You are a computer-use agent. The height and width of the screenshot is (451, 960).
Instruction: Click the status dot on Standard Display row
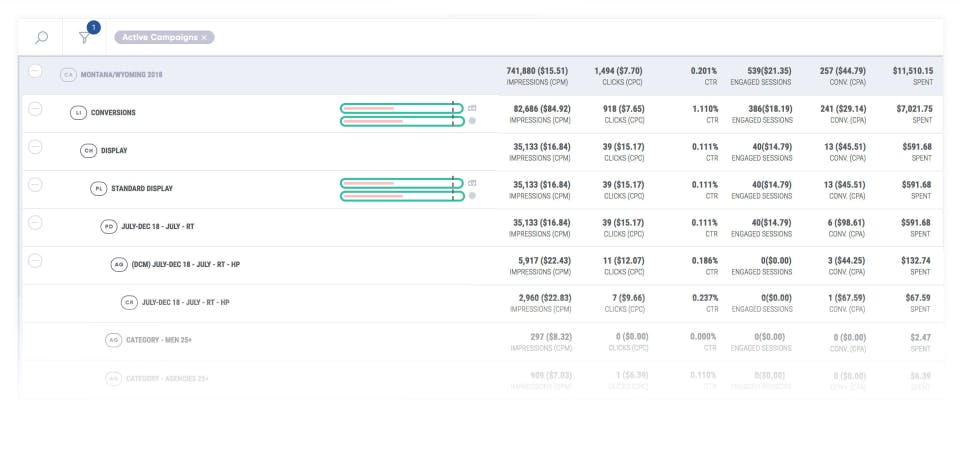(472, 196)
